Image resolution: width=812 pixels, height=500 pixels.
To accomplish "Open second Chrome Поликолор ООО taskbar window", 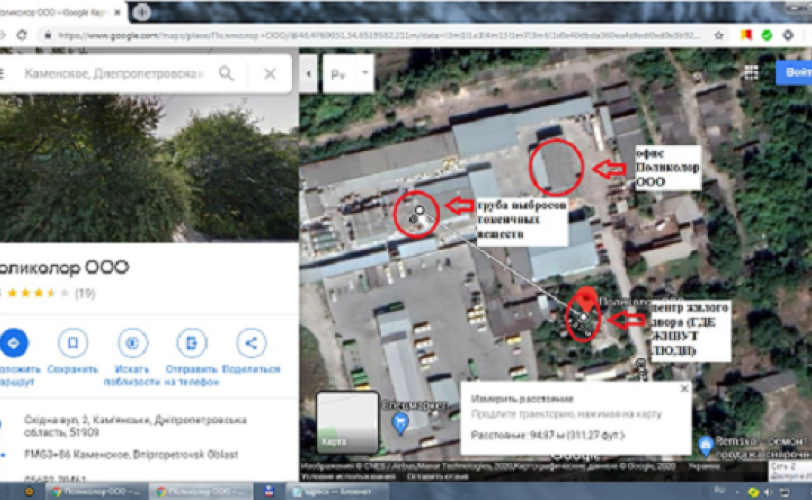I will [x=201, y=491].
